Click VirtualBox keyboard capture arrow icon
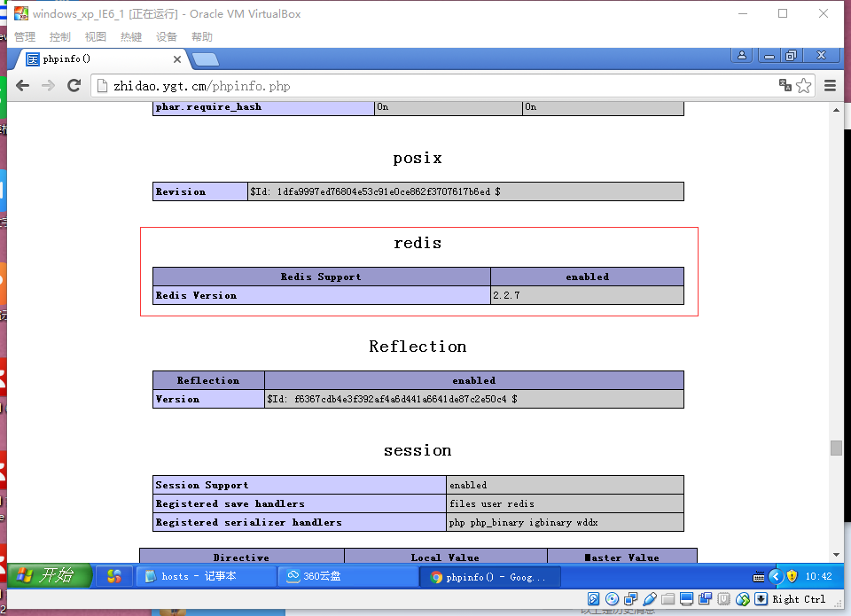Viewport: 851px width, 616px height. [x=761, y=598]
